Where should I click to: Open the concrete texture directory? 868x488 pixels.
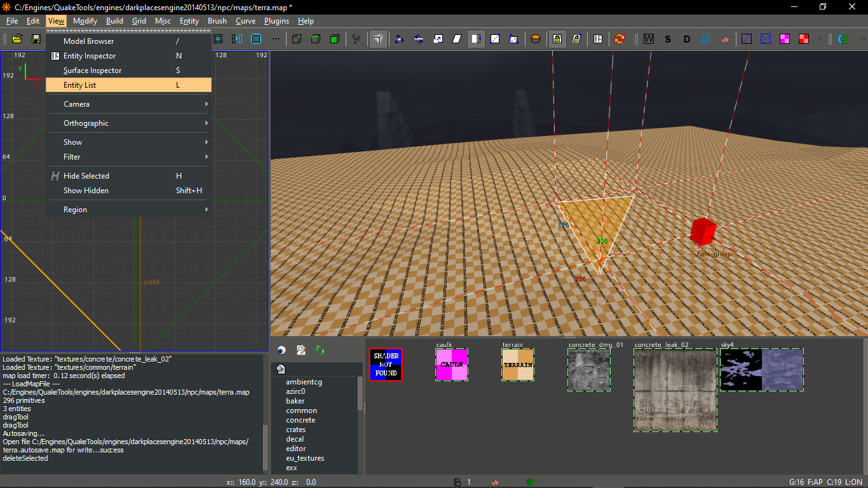(300, 419)
